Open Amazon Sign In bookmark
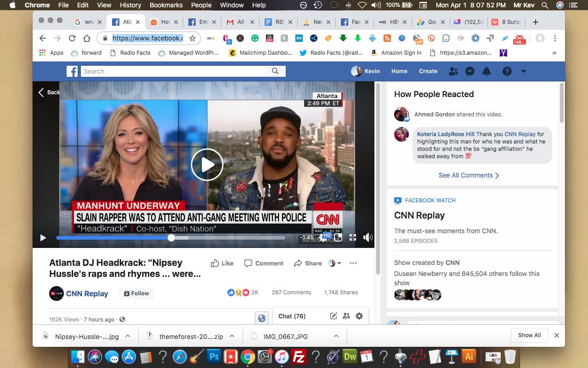 click(x=396, y=53)
